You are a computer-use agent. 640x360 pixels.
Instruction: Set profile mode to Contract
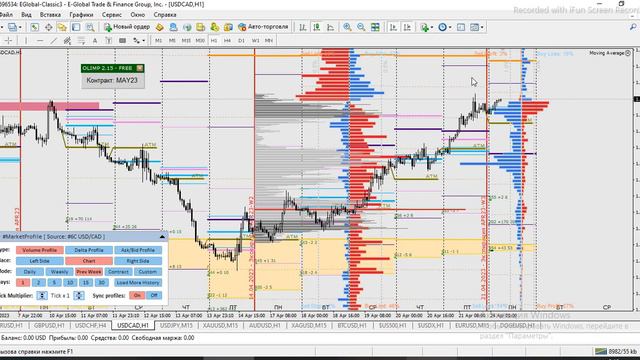tap(118, 271)
